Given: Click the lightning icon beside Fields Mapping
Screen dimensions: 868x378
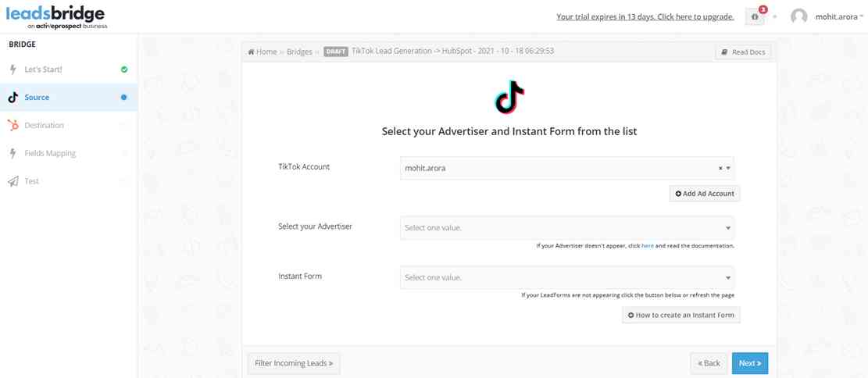Looking at the screenshot, I should [13, 153].
